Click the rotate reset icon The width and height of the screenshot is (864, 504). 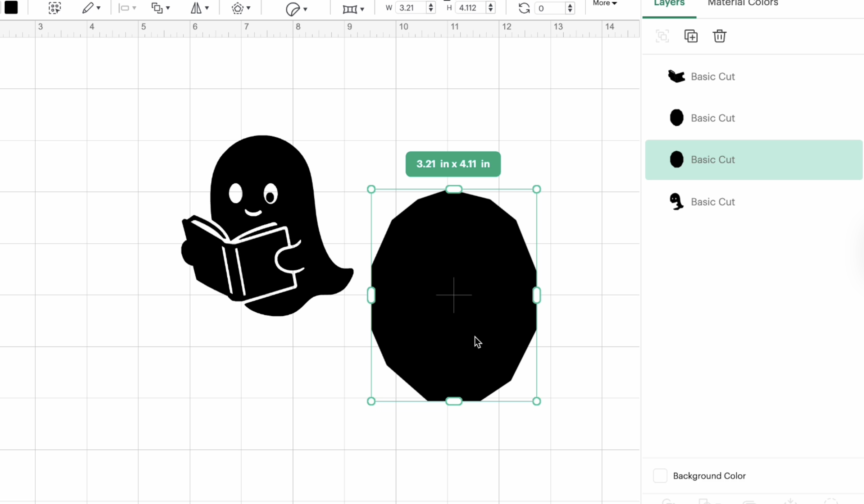tap(523, 8)
